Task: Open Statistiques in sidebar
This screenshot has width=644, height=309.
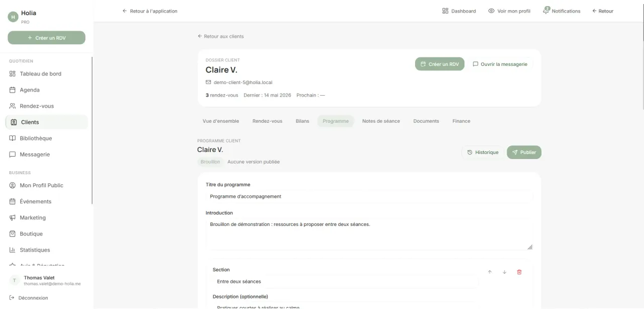Action: pos(46,250)
